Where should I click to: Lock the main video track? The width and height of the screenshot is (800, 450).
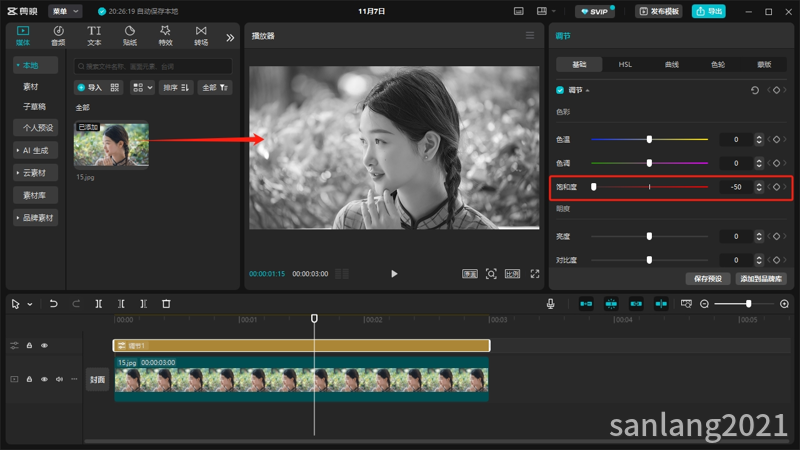tap(30, 379)
